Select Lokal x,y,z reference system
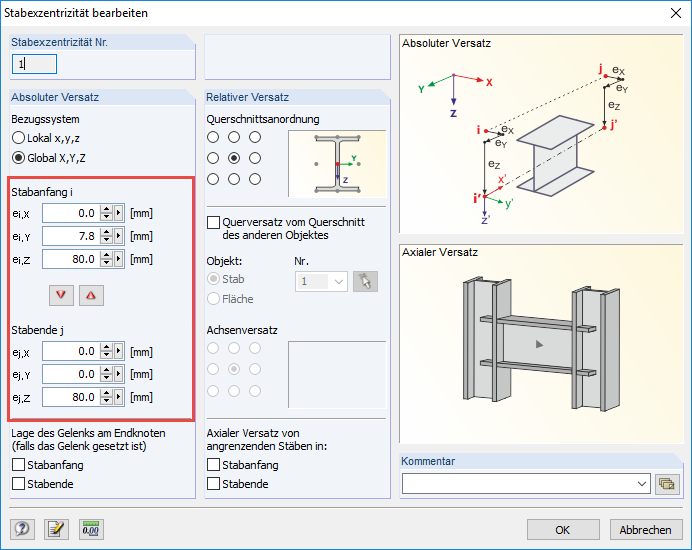Screen dimensions: 692x550 [18, 138]
